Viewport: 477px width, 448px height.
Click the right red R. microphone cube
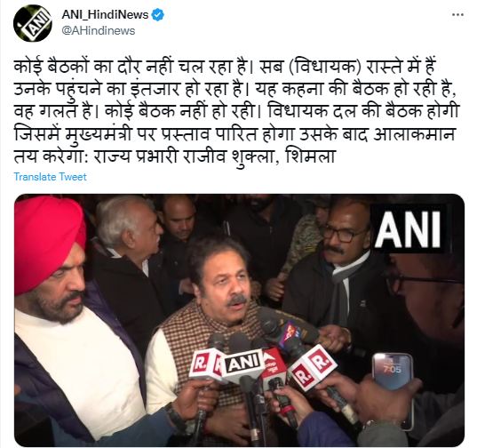313,367
